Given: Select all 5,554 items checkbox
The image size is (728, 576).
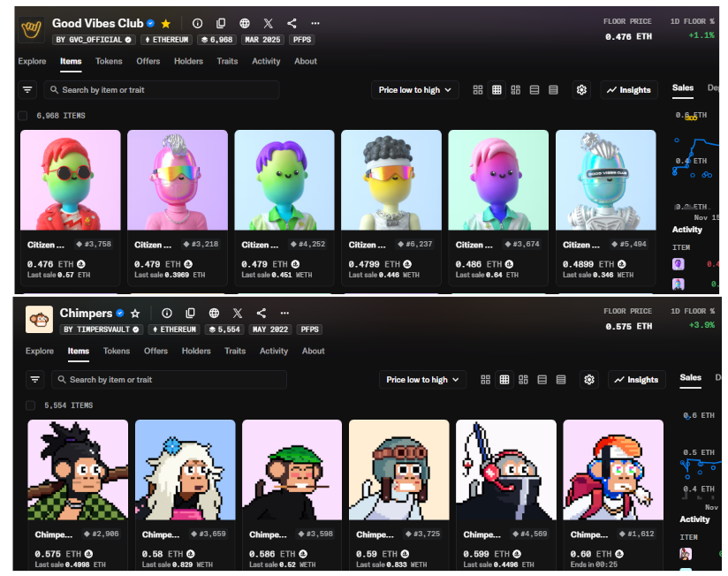Looking at the screenshot, I should pyautogui.click(x=30, y=405).
